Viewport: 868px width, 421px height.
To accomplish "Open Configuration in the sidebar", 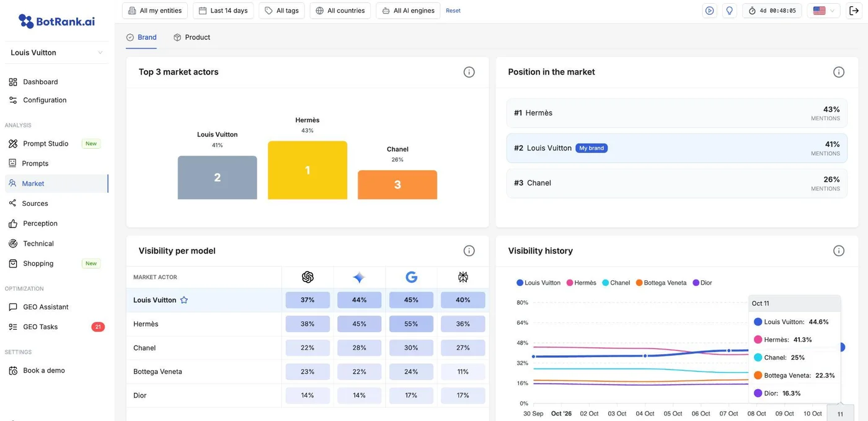I will 45,100.
